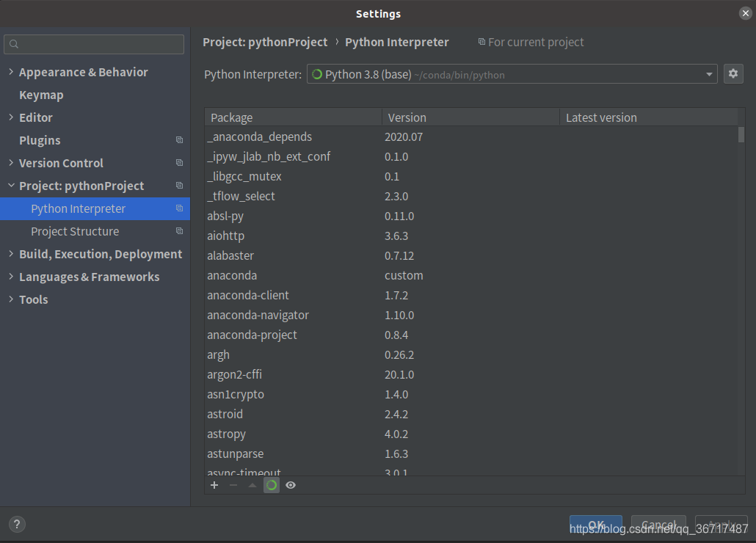756x543 pixels.
Task: Select the anaconda-navigator package row
Action: tap(471, 315)
